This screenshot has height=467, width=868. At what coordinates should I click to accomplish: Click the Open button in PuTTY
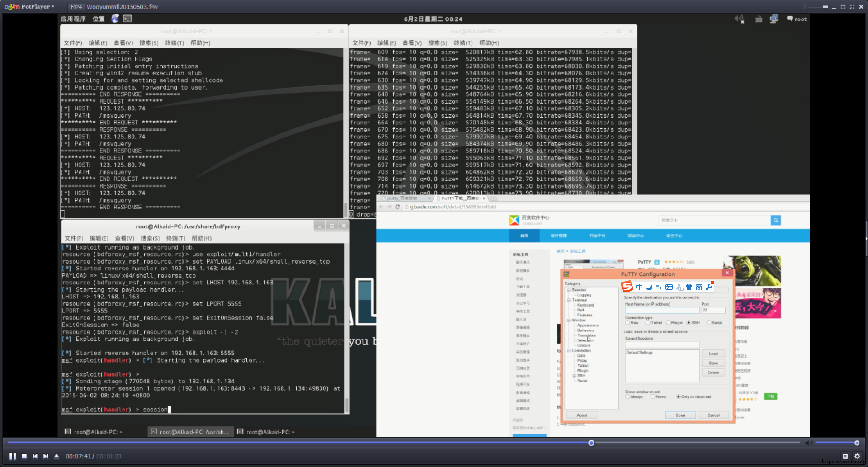click(x=680, y=415)
